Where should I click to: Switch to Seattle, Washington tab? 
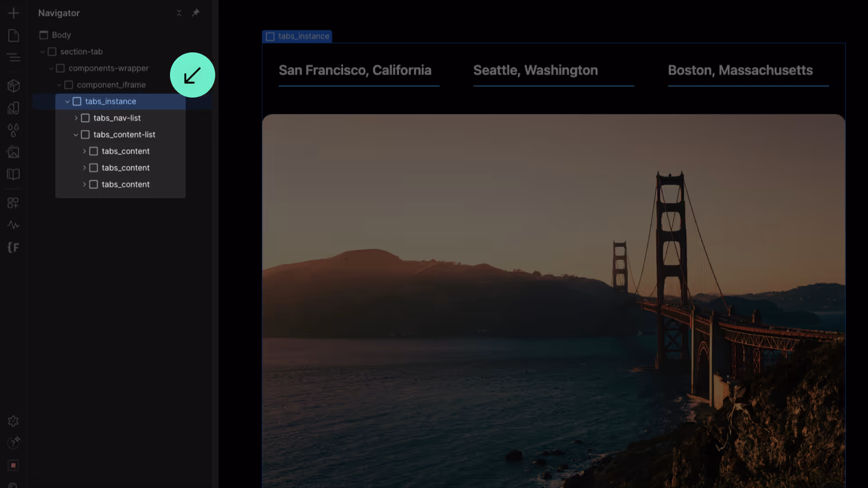(535, 70)
